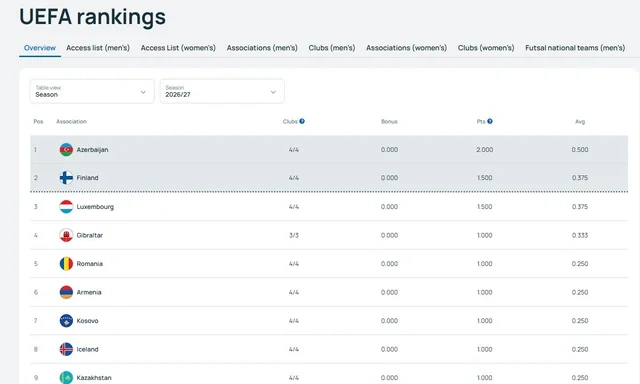Click the info icon beside Pts header
Screen dimensions: 640x384
[x=490, y=121]
